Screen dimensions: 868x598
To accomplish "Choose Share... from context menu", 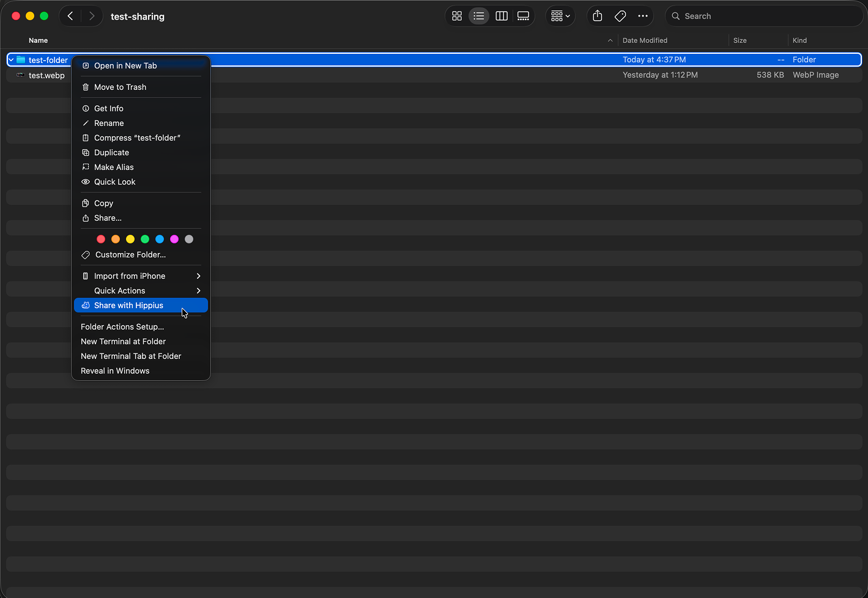I will tap(141, 218).
